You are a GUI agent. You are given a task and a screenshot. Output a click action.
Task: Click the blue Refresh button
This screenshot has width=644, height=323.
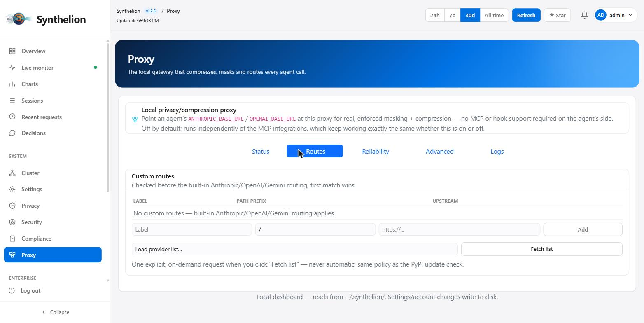[526, 15]
